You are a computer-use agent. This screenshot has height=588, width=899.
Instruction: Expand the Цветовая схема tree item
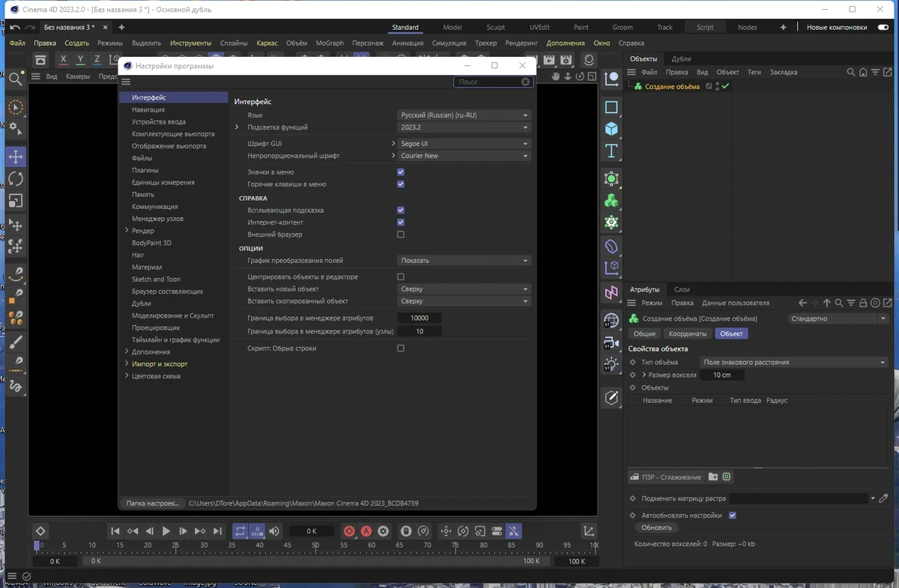pos(127,376)
